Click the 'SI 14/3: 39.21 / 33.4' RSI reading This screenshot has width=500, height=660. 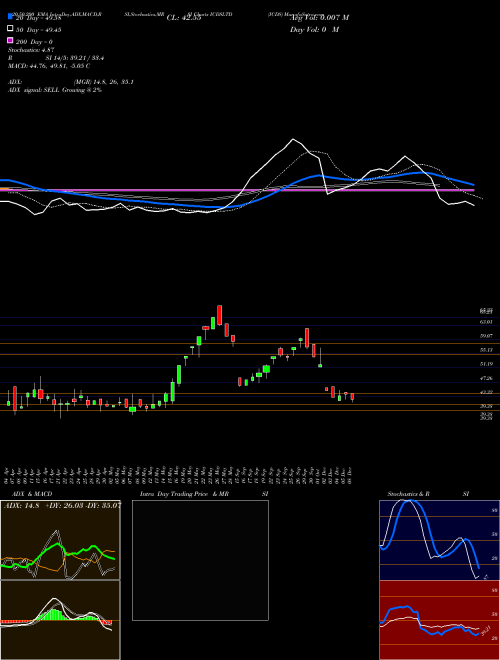[x=75, y=58]
